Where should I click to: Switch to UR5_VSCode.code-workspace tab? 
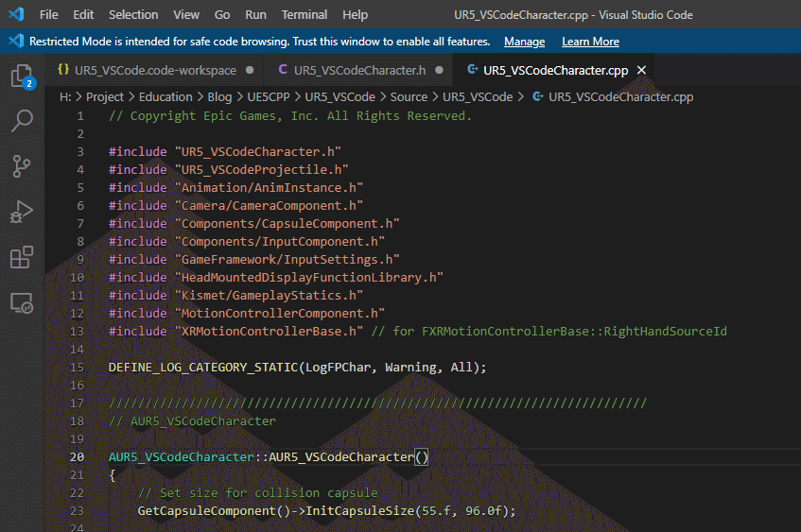coord(155,70)
